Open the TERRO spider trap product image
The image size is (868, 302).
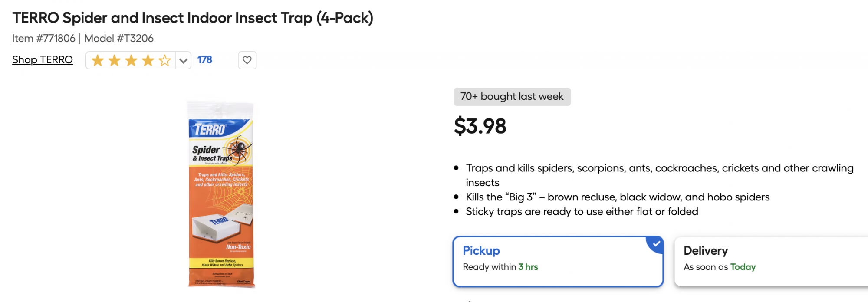tap(221, 194)
